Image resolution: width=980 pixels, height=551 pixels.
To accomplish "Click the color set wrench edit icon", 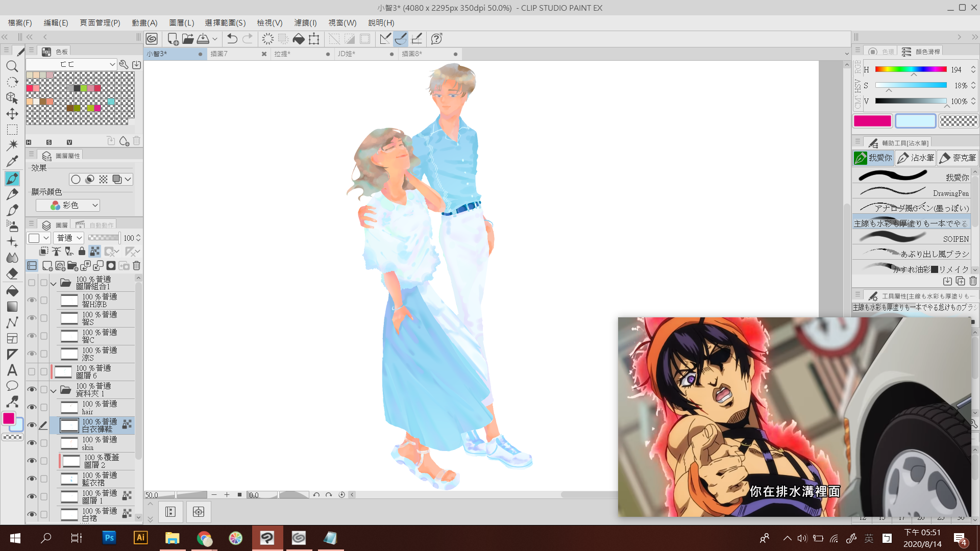I will point(124,64).
